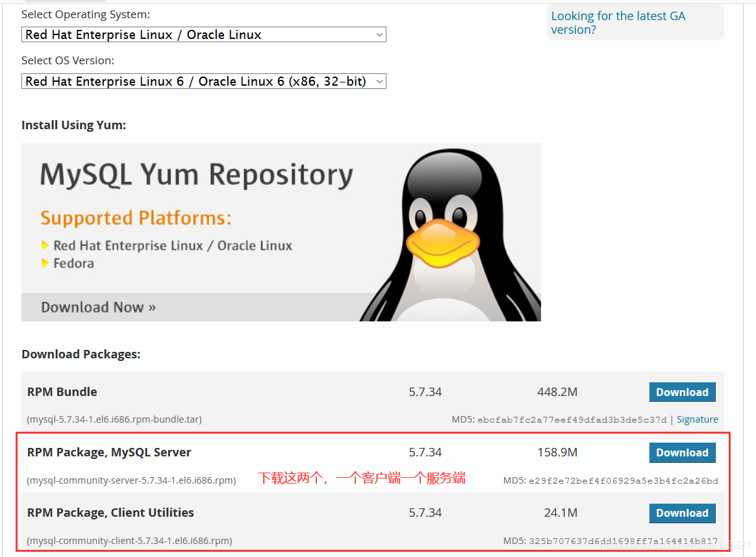Screen dimensions: 756x557
Task: Select the RPM Bundle MD5 checksum
Action: pos(572,419)
